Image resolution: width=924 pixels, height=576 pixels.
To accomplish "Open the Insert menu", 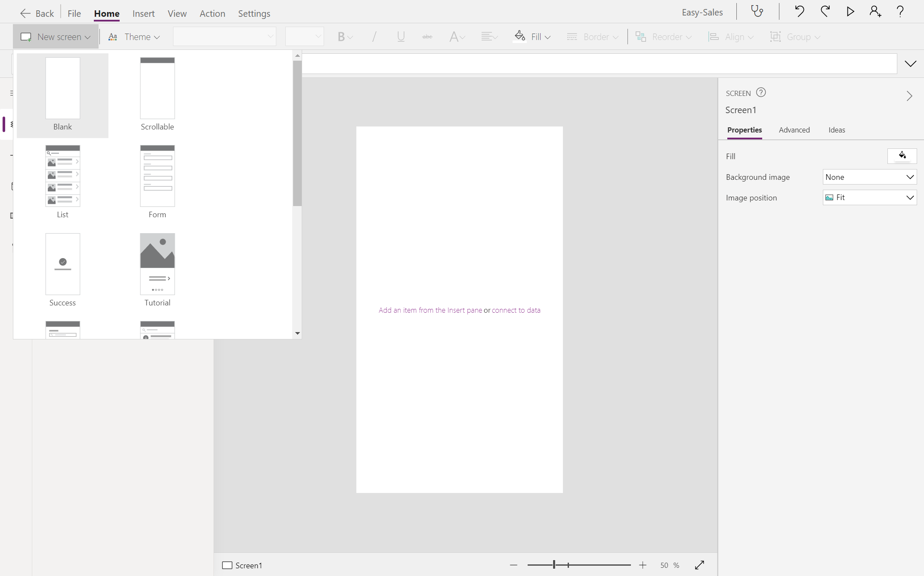I will (143, 13).
